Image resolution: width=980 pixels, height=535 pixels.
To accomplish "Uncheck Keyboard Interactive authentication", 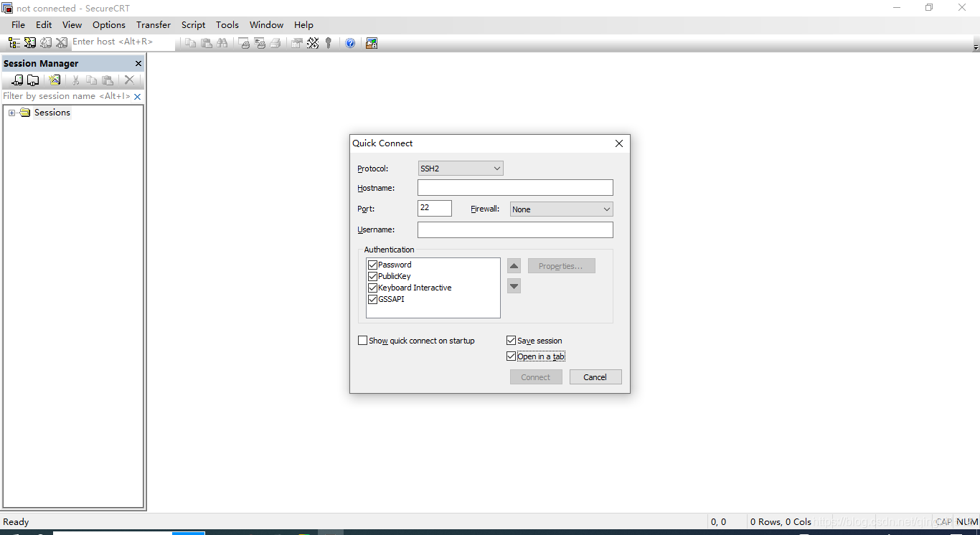I will tap(372, 288).
